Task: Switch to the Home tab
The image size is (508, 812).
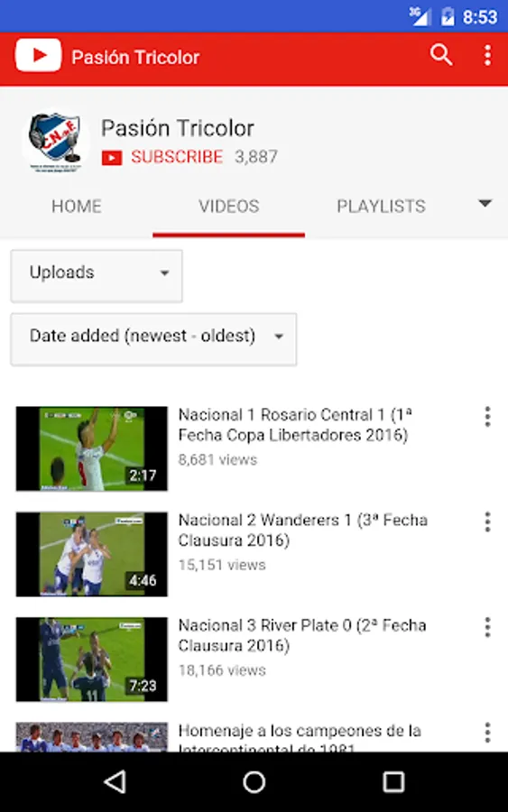Action: [x=77, y=206]
